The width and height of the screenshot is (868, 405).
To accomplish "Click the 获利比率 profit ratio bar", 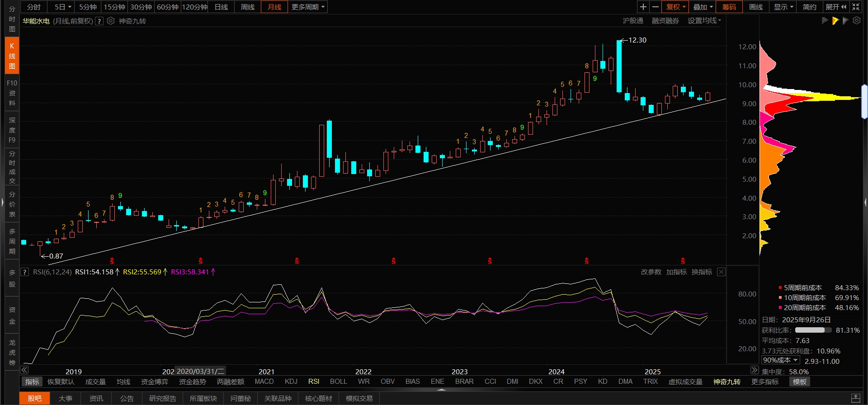I will click(813, 330).
